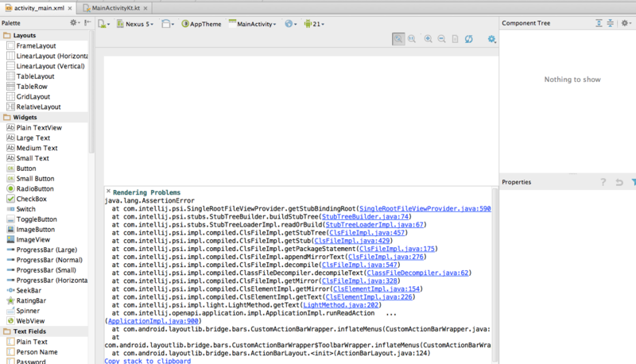636x364 pixels.
Task: Click the Rendering Problems vertical scrollbar
Action: 494,275
